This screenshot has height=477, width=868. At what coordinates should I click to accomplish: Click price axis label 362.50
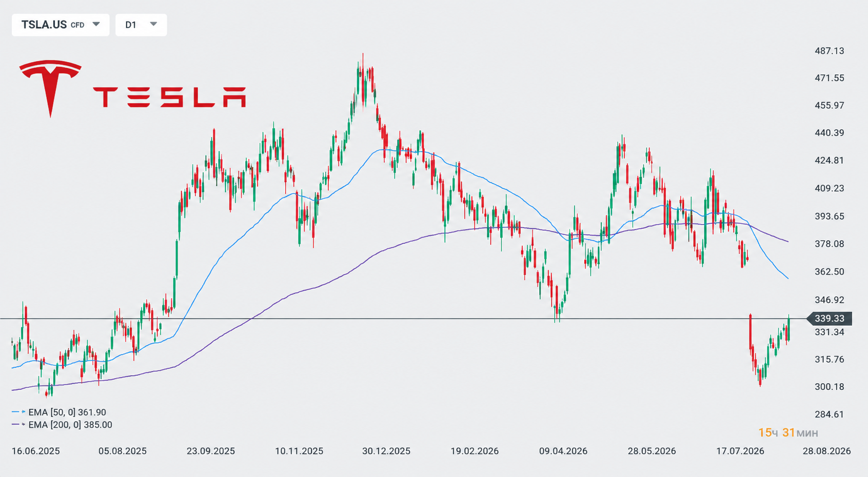pos(830,271)
